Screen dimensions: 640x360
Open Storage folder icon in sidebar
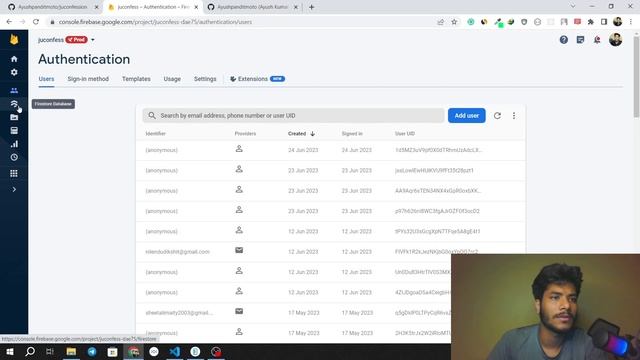pos(14,117)
